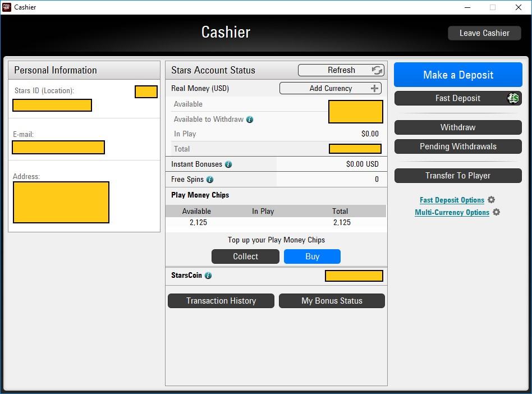Close the Cashier window

pyautogui.click(x=519, y=7)
